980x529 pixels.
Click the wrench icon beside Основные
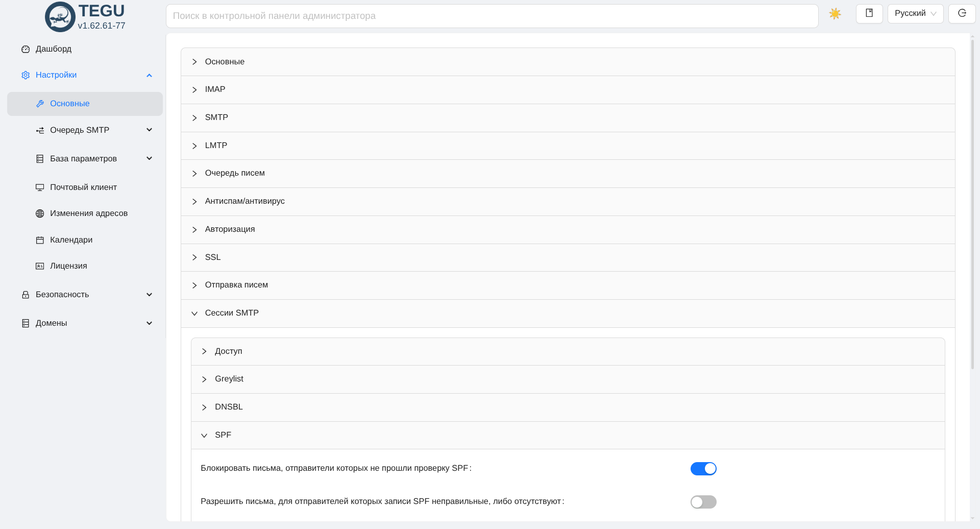pyautogui.click(x=40, y=104)
